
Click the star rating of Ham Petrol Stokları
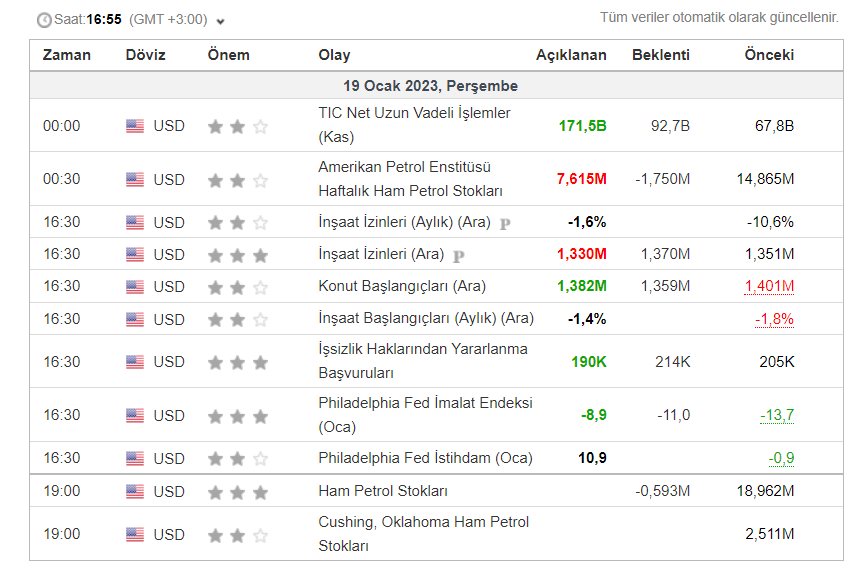[x=238, y=492]
